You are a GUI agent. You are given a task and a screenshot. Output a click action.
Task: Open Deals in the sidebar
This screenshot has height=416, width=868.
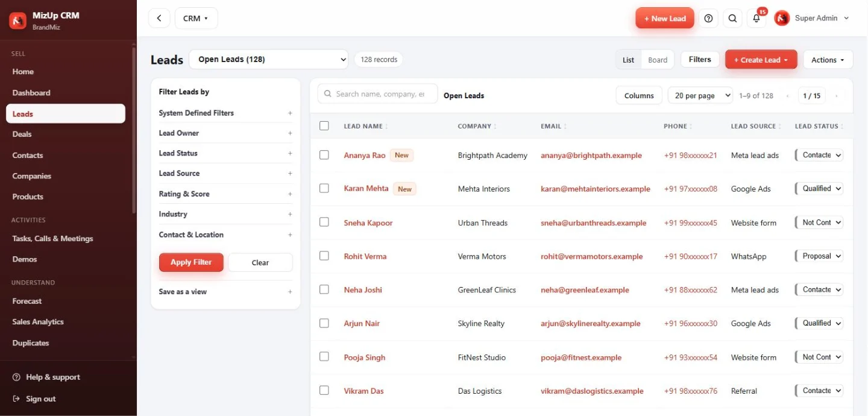22,134
